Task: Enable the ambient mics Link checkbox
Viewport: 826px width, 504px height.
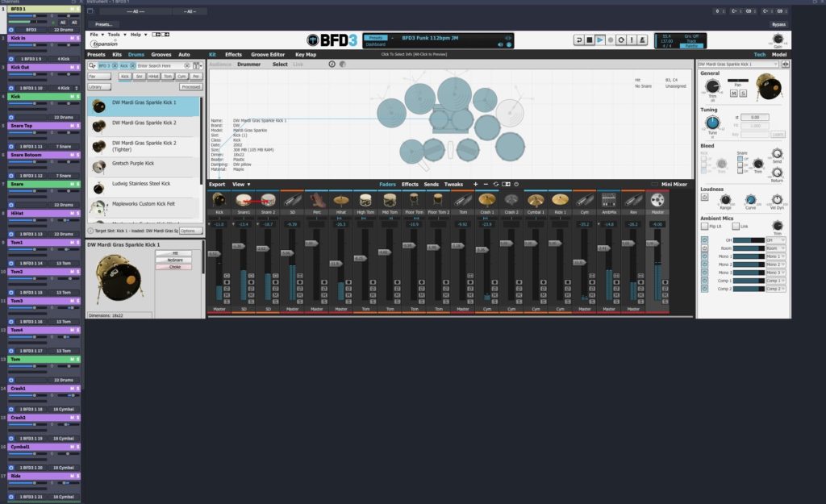Action: pyautogui.click(x=736, y=227)
